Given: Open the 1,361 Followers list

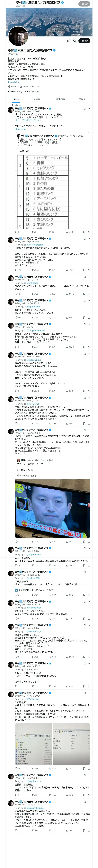Looking at the screenshot, I should pos(32,91).
